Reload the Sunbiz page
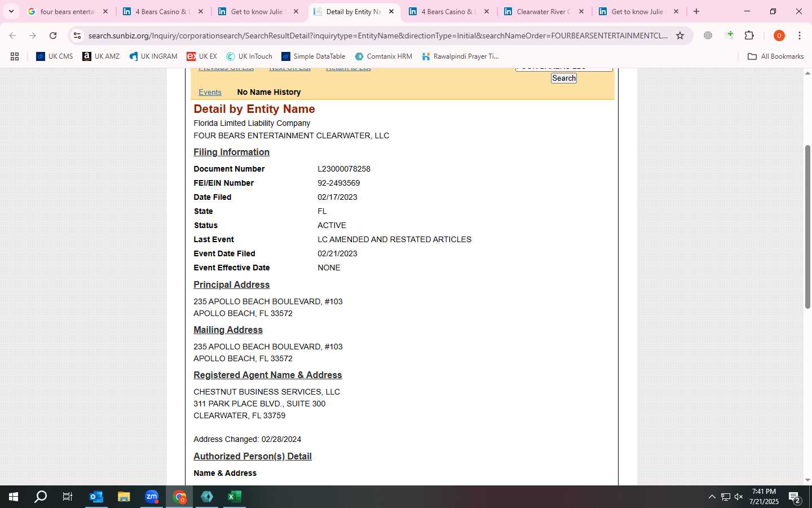 pyautogui.click(x=53, y=36)
